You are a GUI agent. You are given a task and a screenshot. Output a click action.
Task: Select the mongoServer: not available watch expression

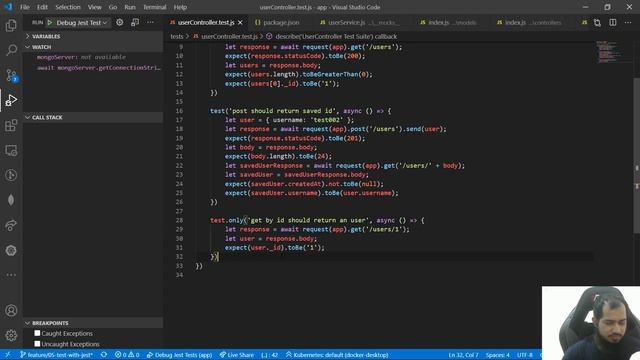tap(81, 57)
